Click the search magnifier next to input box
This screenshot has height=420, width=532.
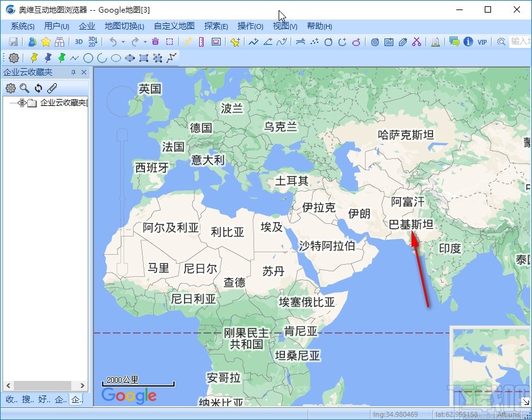coord(501,42)
